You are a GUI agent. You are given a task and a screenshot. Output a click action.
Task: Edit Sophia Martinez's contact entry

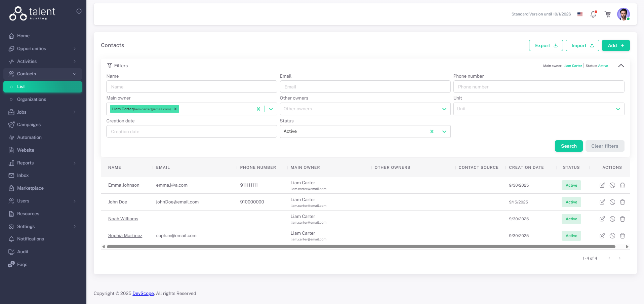(x=602, y=236)
